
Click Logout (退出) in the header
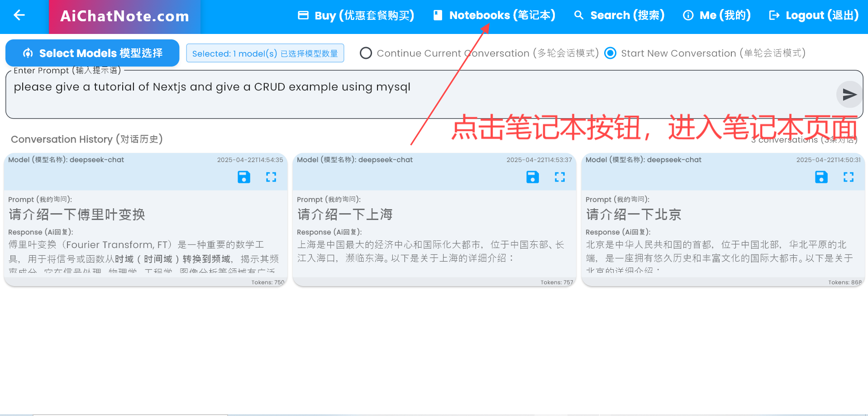tap(814, 15)
